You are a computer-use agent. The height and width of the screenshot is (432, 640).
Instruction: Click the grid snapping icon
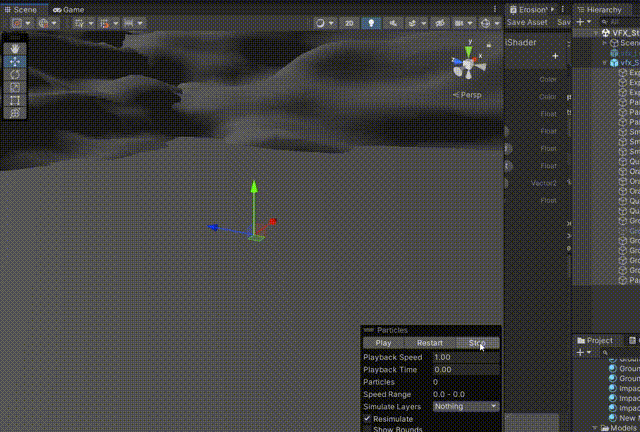pyautogui.click(x=104, y=23)
